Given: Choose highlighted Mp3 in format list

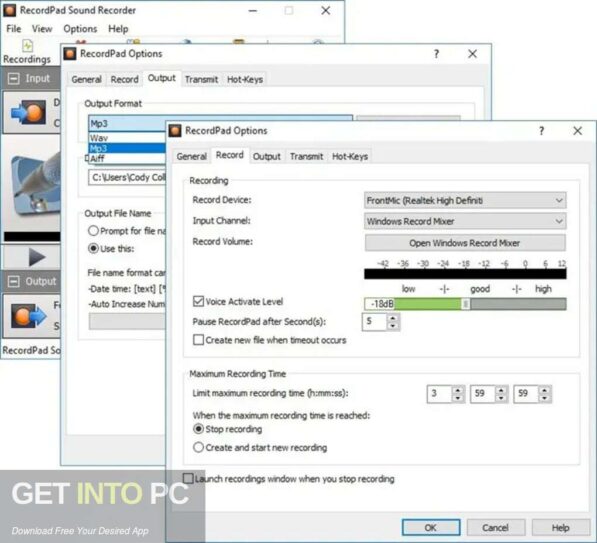Looking at the screenshot, I should pyautogui.click(x=127, y=148).
